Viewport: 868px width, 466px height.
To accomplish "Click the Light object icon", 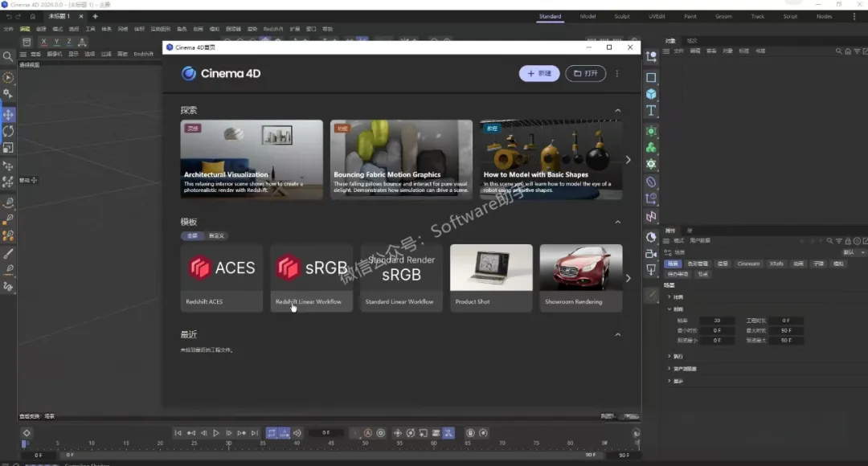I will pyautogui.click(x=651, y=269).
